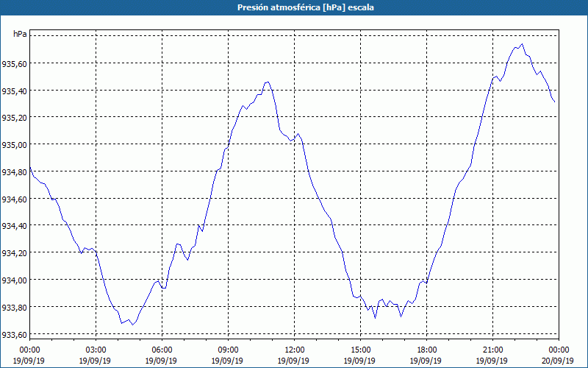Click the 19/09/19 date under 15:00
This screenshot has height=368, width=588.
[359, 361]
